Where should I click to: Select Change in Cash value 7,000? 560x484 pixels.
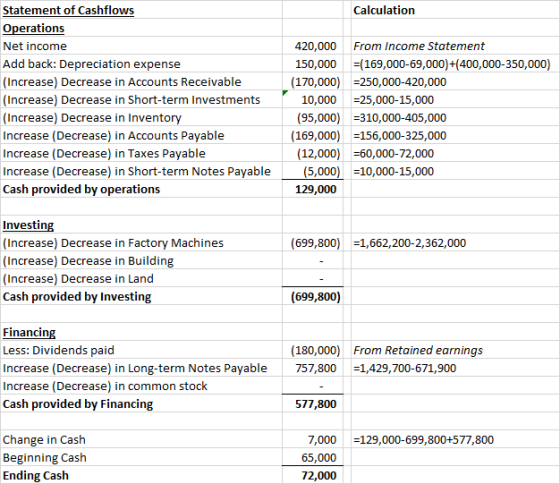click(322, 440)
